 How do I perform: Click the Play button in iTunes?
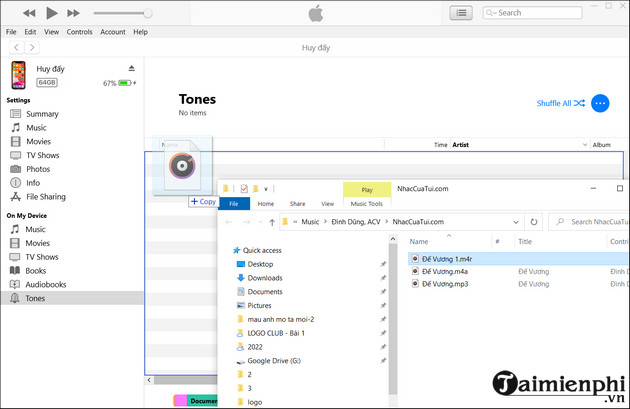(x=51, y=13)
